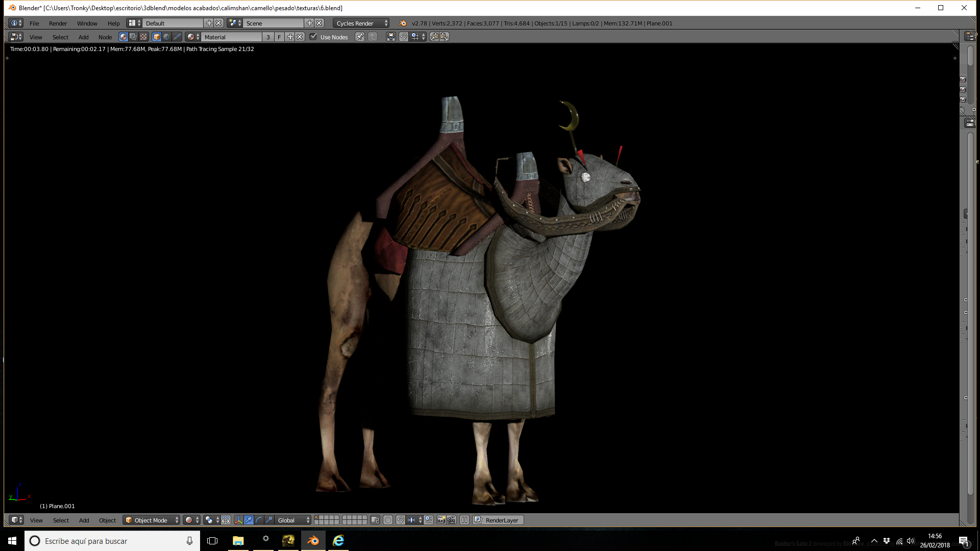
Task: Open the Object Mode dropdown
Action: click(152, 520)
